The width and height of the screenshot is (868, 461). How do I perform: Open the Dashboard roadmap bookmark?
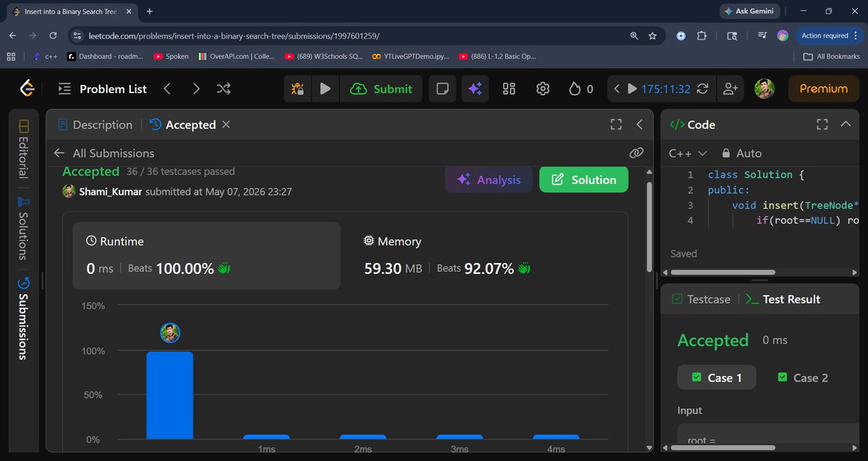click(105, 56)
